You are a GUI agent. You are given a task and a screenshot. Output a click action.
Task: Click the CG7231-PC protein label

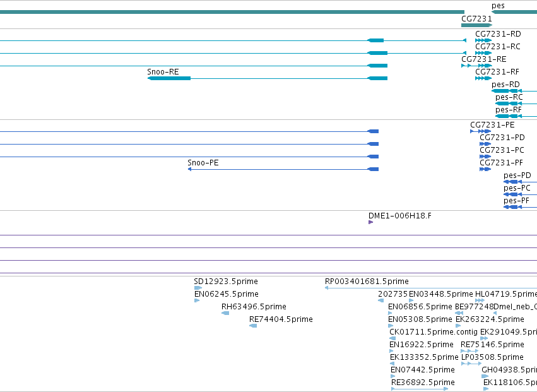tap(502, 150)
